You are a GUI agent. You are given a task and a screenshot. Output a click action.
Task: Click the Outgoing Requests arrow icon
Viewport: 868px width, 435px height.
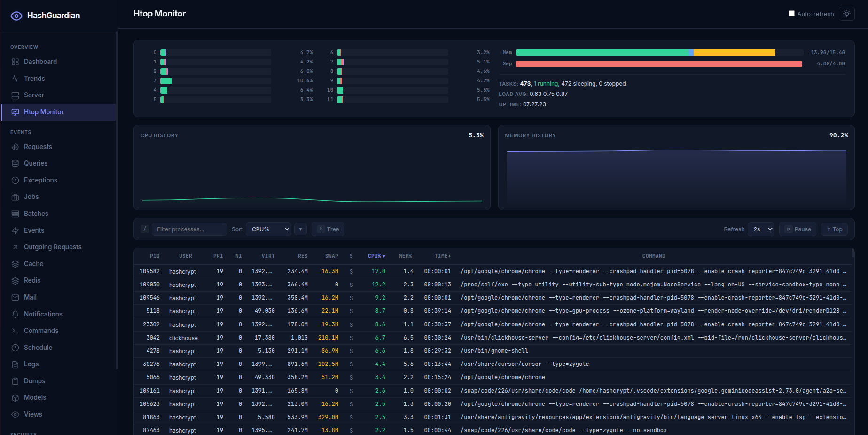(15, 247)
